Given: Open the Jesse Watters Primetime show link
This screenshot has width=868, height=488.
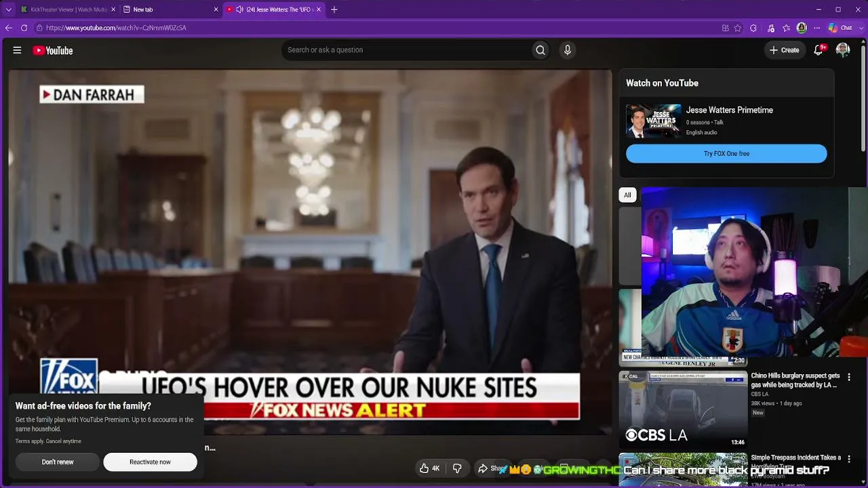Looking at the screenshot, I should (x=729, y=110).
